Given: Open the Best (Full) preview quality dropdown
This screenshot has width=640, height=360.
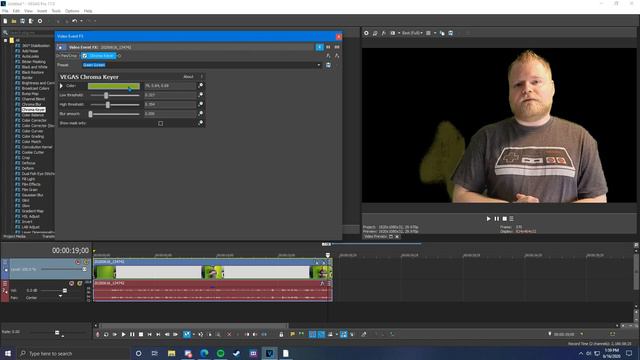Looking at the screenshot, I should click(412, 33).
